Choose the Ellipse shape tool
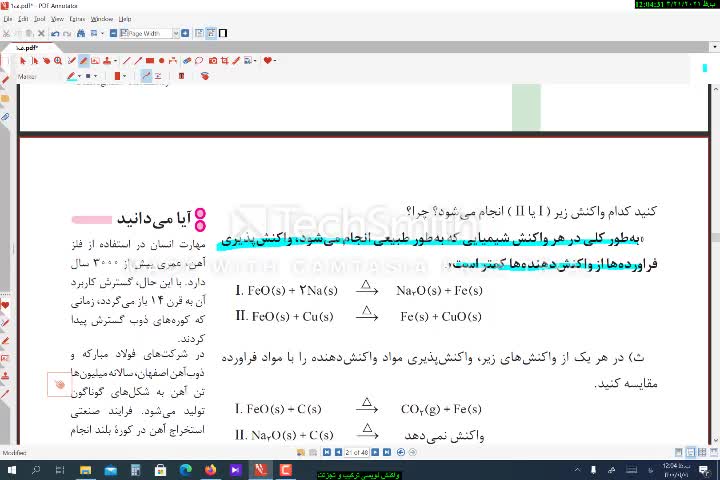 point(163,61)
